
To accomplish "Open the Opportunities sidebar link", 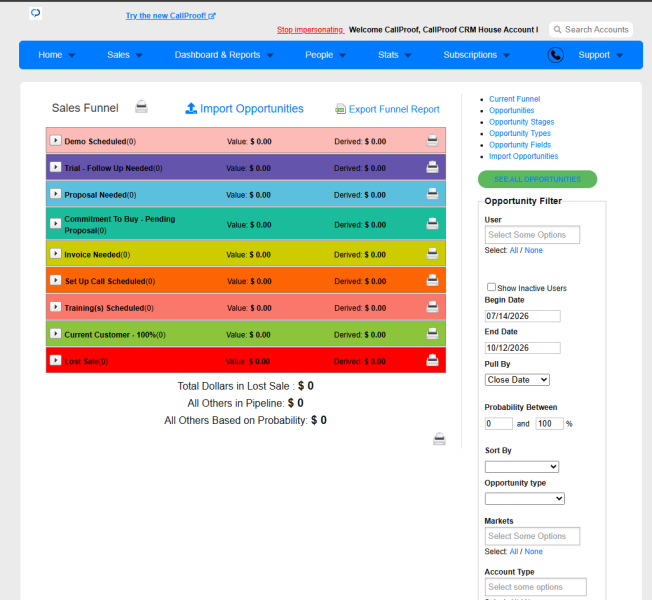I will pos(511,110).
